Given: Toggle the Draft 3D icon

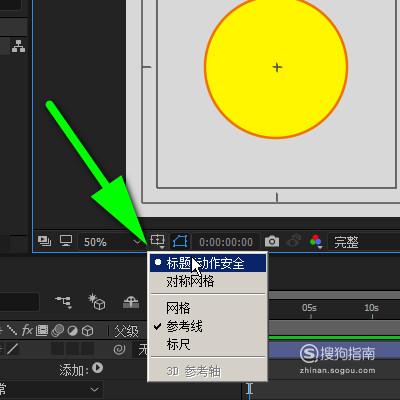Looking at the screenshot, I should [x=97, y=302].
